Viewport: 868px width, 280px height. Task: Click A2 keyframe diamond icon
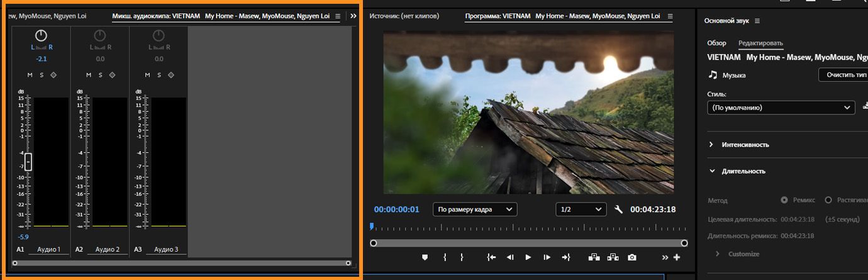point(112,75)
